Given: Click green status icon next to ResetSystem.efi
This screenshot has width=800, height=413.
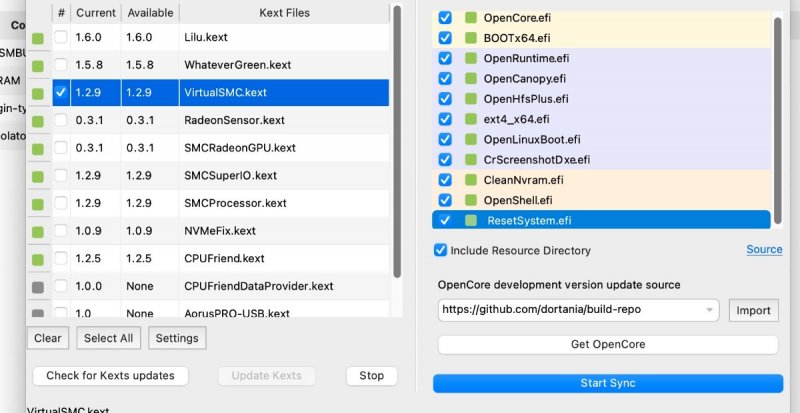Looking at the screenshot, I should click(471, 220).
